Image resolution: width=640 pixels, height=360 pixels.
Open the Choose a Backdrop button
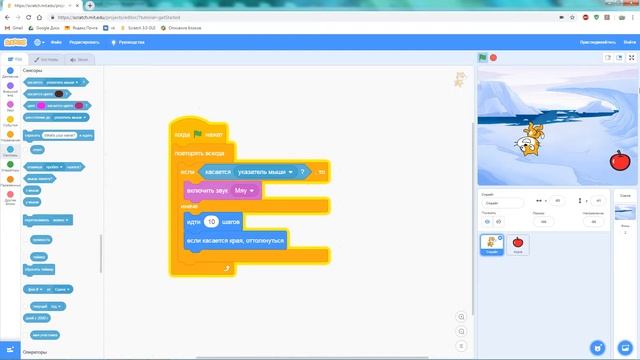625,348
